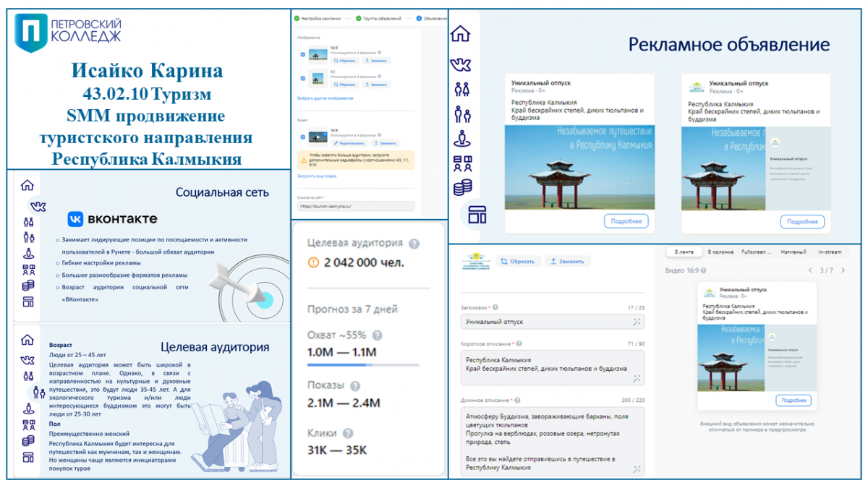
Task: Click the magic wand icon in the Длинное описание field
Action: click(x=637, y=469)
